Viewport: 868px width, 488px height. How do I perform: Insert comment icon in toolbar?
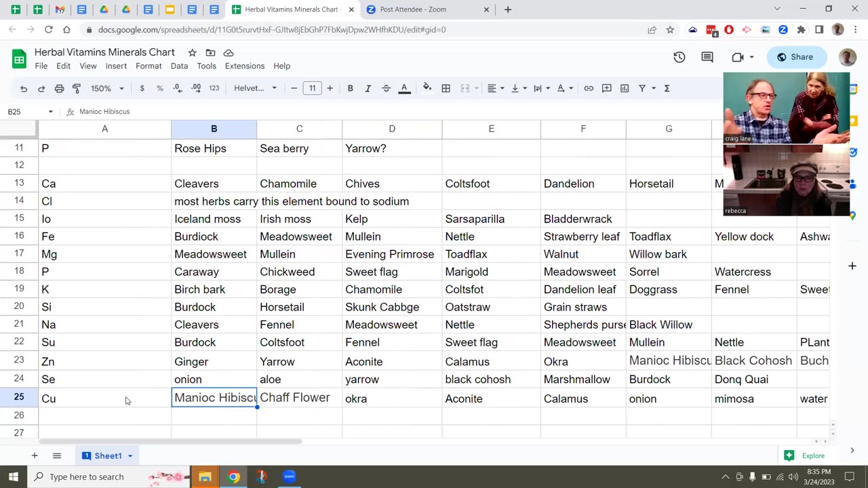pyautogui.click(x=607, y=88)
